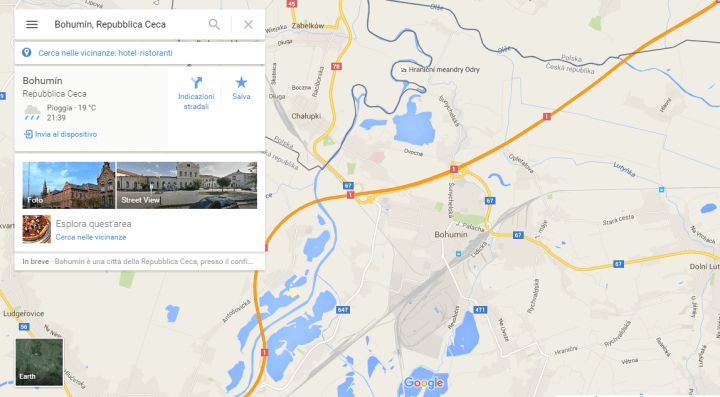Click Hraniční meandry Odry landmark icon

403,70
